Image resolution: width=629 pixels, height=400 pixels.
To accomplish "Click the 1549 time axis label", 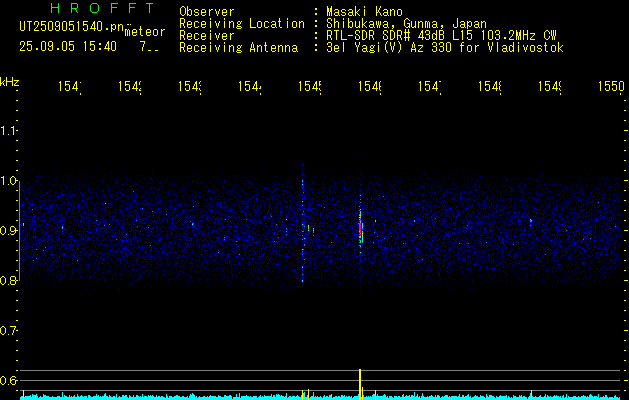I will 550,86.
